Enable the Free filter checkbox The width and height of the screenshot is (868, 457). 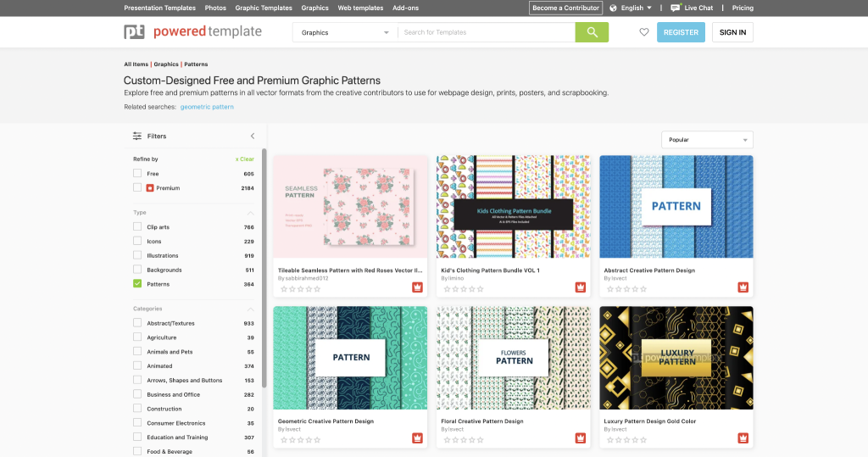(x=137, y=174)
